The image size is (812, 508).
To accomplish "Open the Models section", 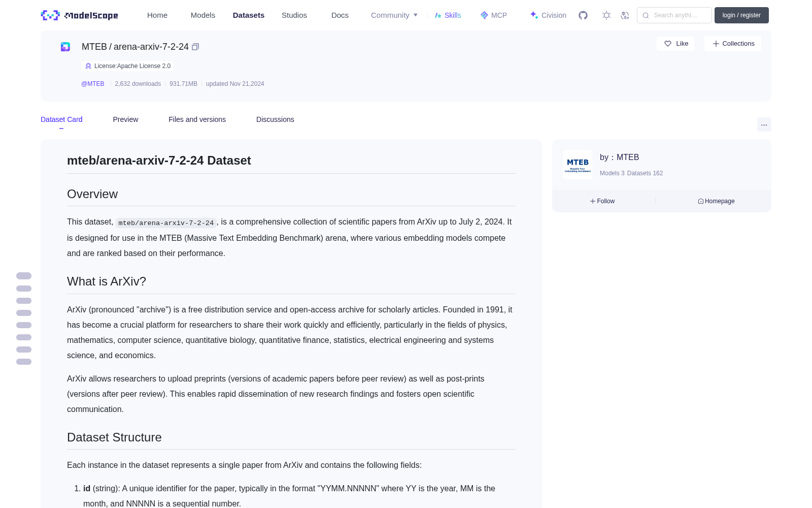I will tap(203, 15).
